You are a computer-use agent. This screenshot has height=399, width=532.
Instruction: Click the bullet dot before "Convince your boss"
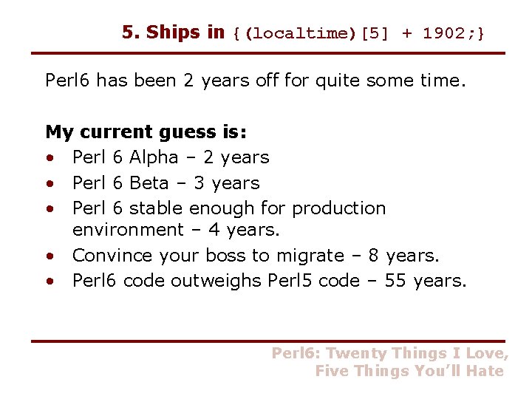click(49, 257)
